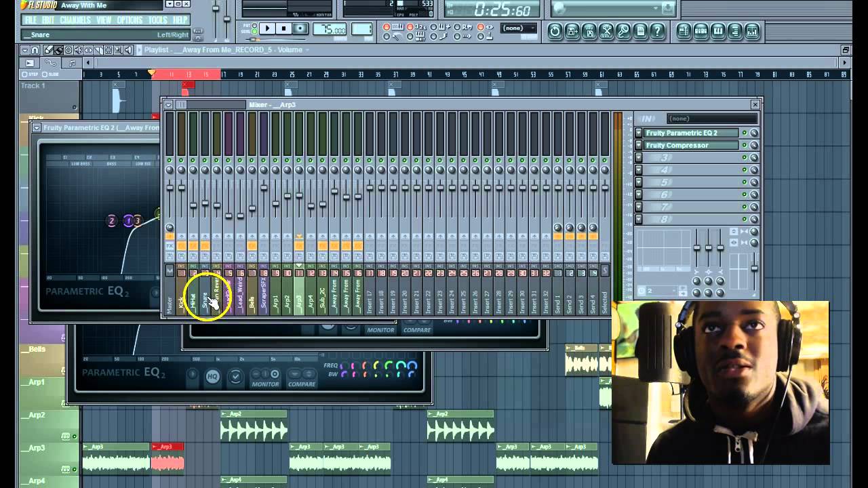Open the OPTIONS menu
The image size is (868, 488).
(x=130, y=20)
